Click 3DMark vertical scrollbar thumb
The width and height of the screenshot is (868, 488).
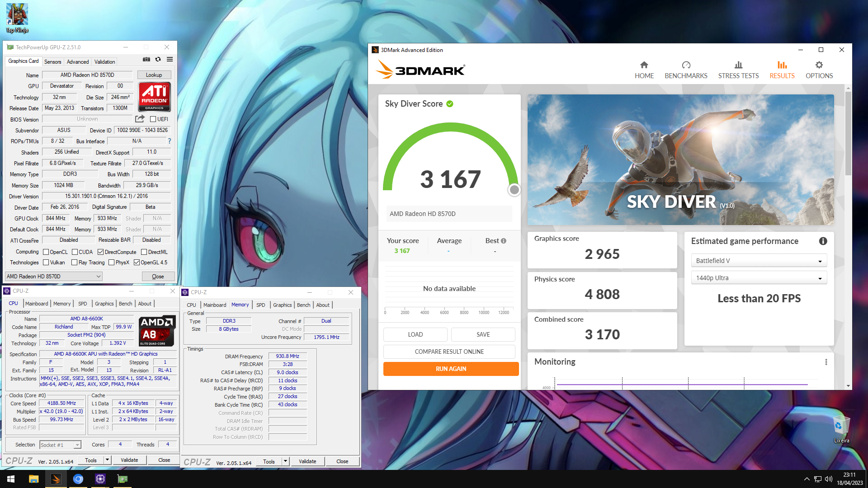[848, 133]
